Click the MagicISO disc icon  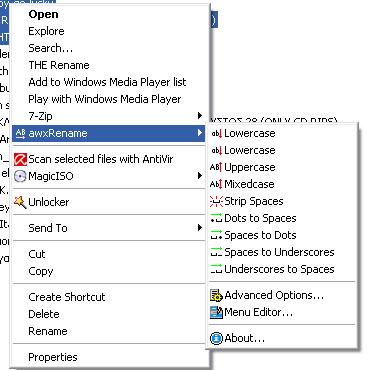point(20,176)
